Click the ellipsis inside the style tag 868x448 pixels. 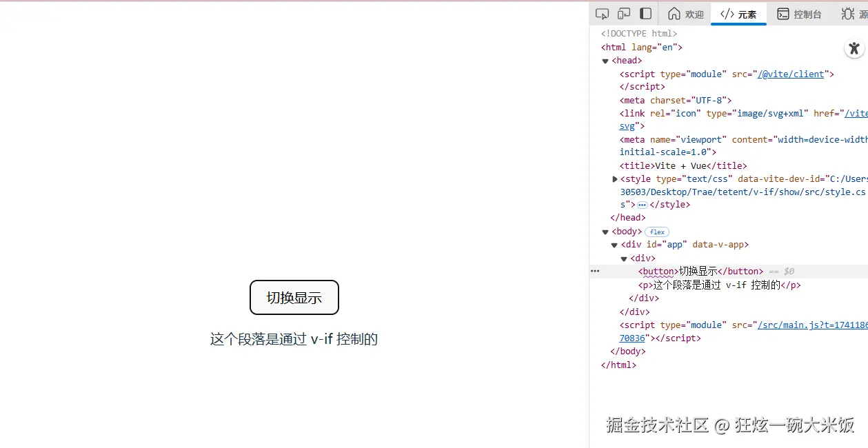[642, 204]
